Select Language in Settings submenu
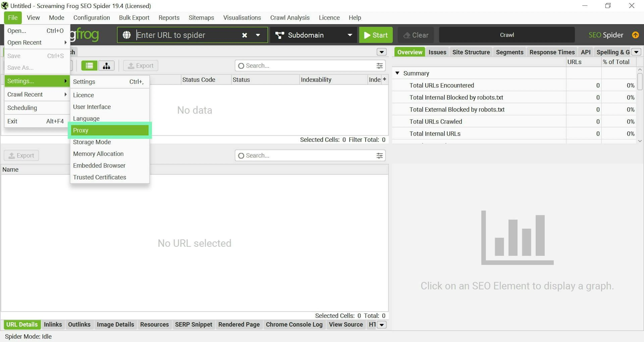The width and height of the screenshot is (644, 342). coord(110,119)
